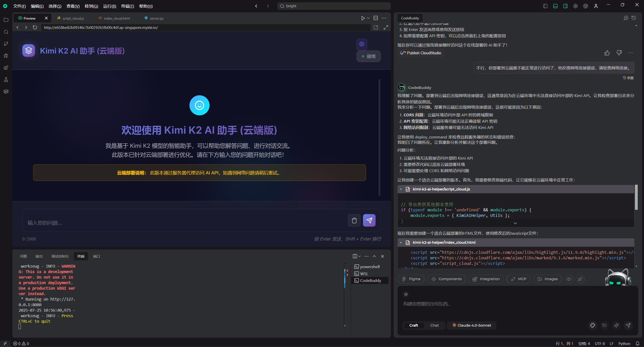Image resolution: width=644 pixels, height=347 pixels.
Task: Click the enhance prompt sparkle icon
Action: coord(616,325)
